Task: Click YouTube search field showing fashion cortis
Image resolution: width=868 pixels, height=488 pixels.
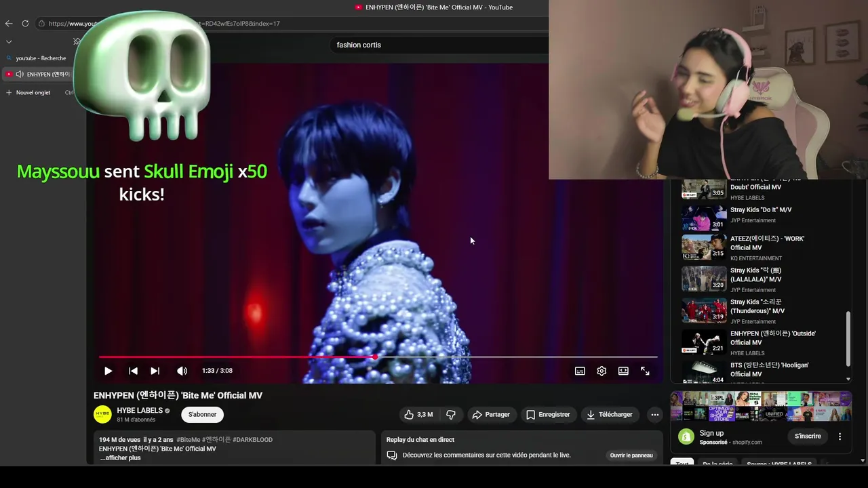Action: point(441,45)
